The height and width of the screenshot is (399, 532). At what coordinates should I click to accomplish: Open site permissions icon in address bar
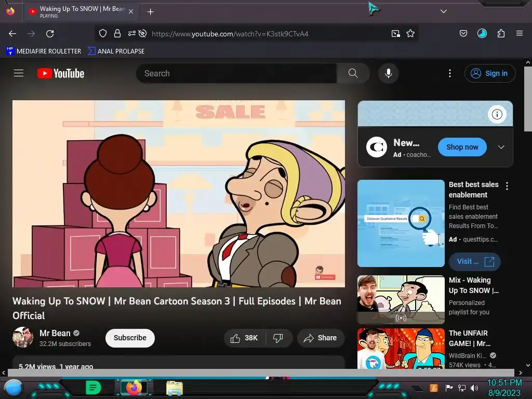131,33
